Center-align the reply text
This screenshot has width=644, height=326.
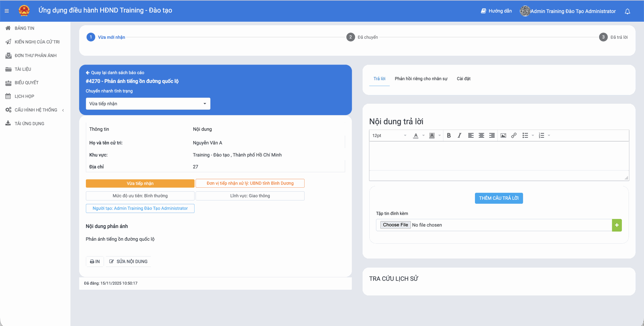(481, 136)
